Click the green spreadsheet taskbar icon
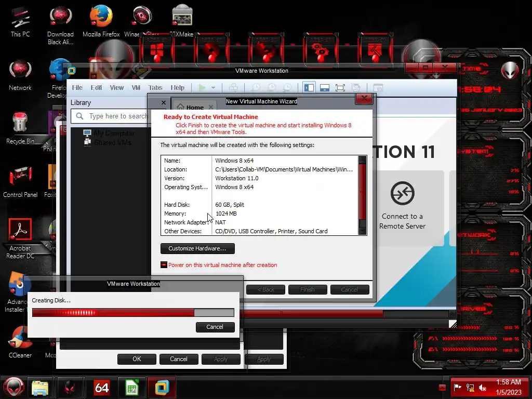The height and width of the screenshot is (399, 532). [x=132, y=388]
